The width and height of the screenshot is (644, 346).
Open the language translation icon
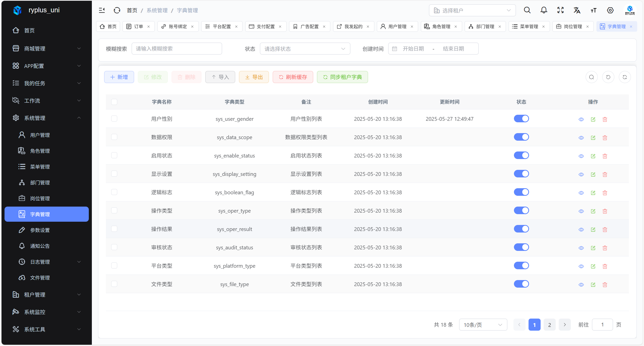(x=577, y=10)
